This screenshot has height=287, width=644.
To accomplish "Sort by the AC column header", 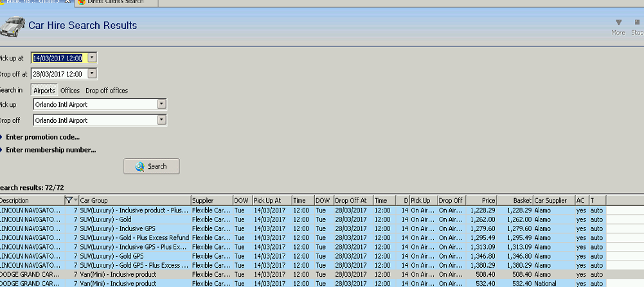I will [x=582, y=200].
